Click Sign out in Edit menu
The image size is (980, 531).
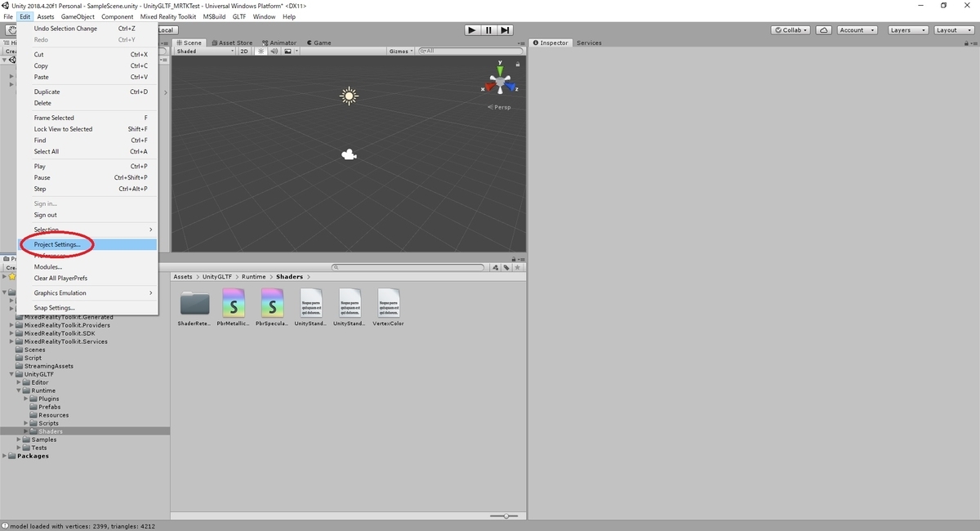click(x=88, y=215)
